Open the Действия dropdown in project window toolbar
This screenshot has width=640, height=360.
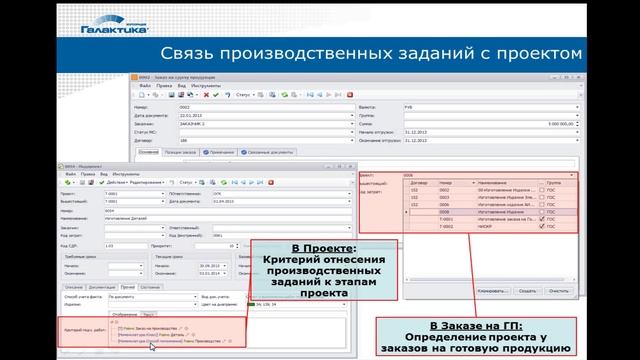point(117,182)
